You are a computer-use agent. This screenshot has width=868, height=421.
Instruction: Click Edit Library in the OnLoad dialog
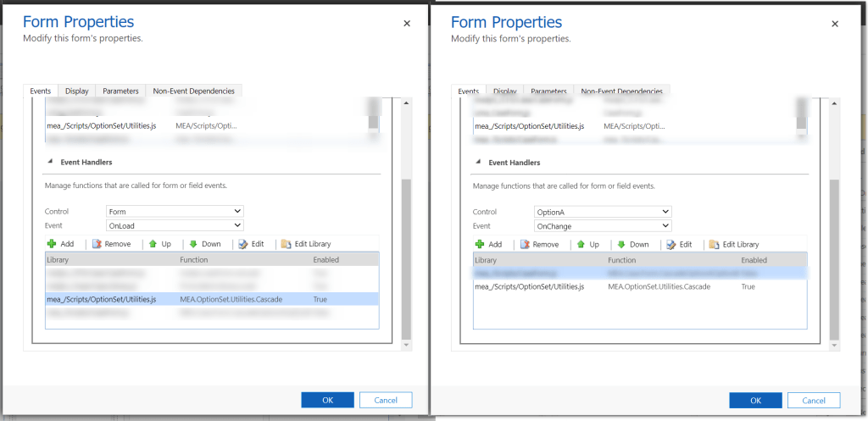pyautogui.click(x=285, y=244)
